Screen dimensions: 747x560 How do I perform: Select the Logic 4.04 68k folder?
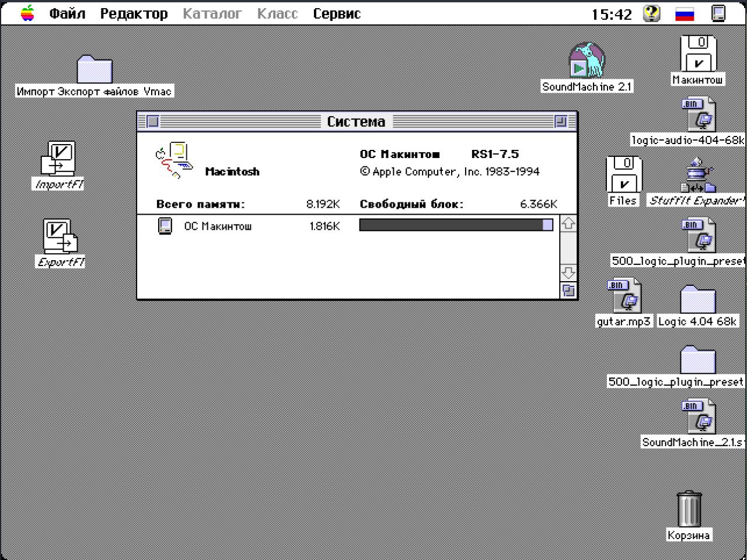pyautogui.click(x=698, y=299)
